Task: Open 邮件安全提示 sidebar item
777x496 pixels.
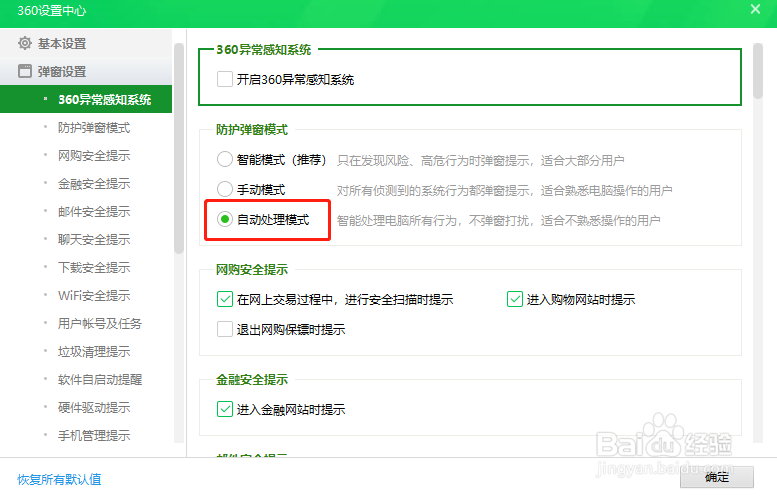Action: (x=94, y=212)
